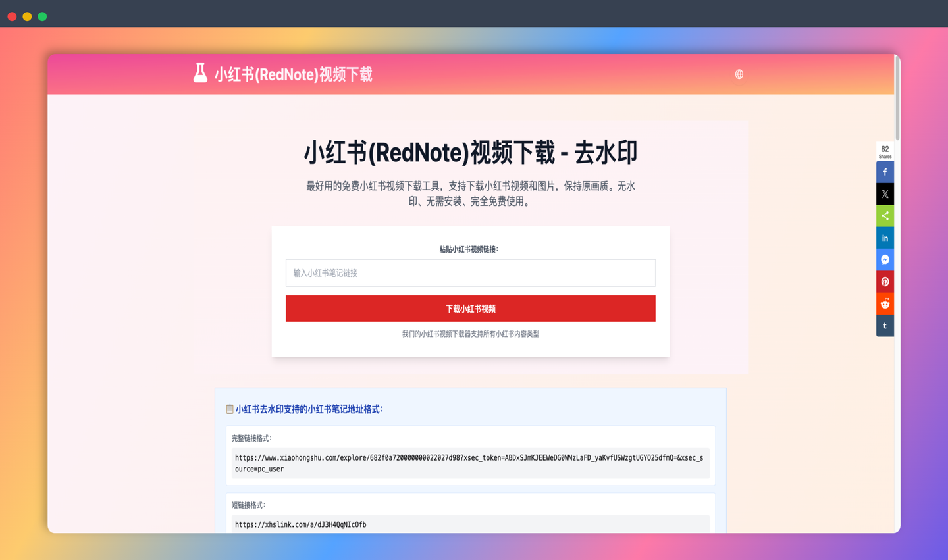The height and width of the screenshot is (560, 948).
Task: Click the green ShareThis share icon
Action: pyautogui.click(x=885, y=216)
